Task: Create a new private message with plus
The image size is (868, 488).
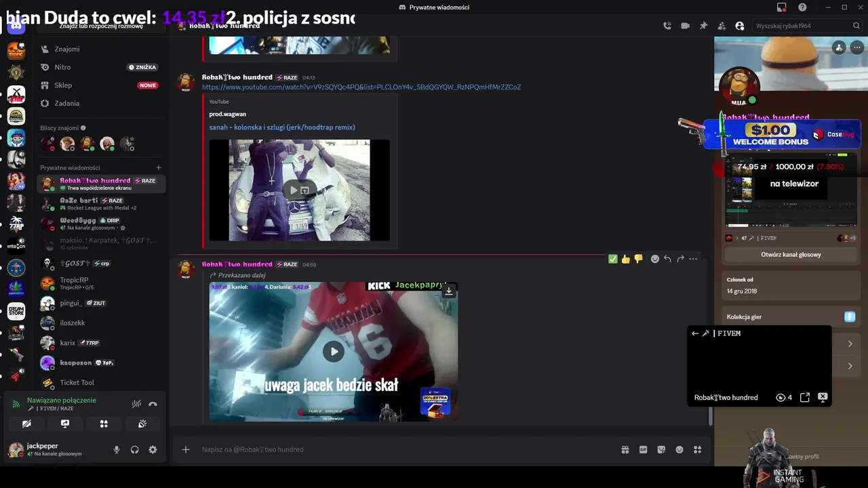Action: tap(159, 167)
